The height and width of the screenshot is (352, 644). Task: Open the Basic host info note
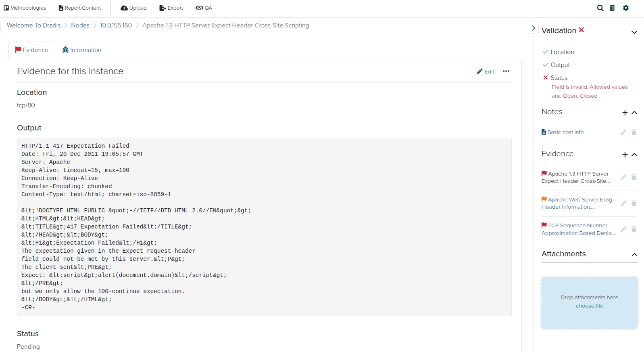563,132
